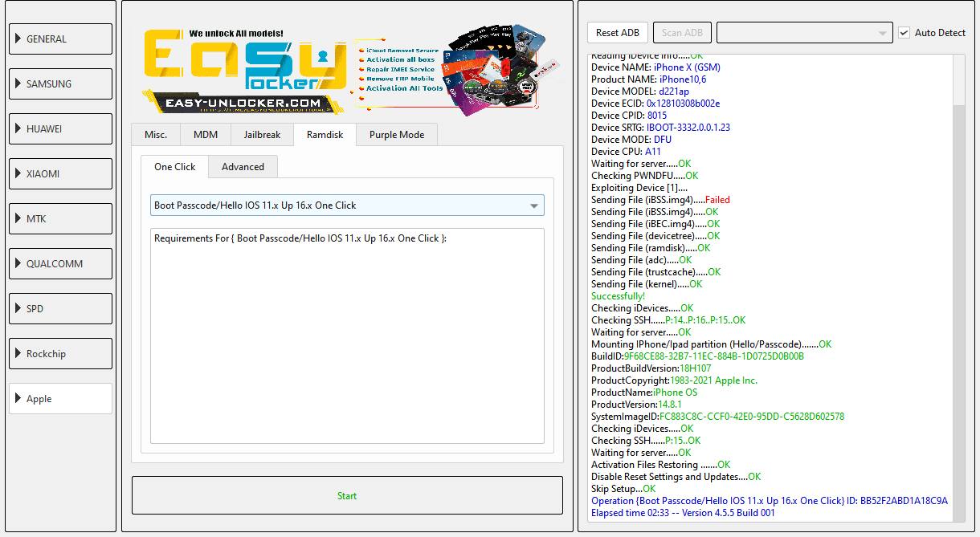Open the Purple Mode tab

click(x=397, y=134)
